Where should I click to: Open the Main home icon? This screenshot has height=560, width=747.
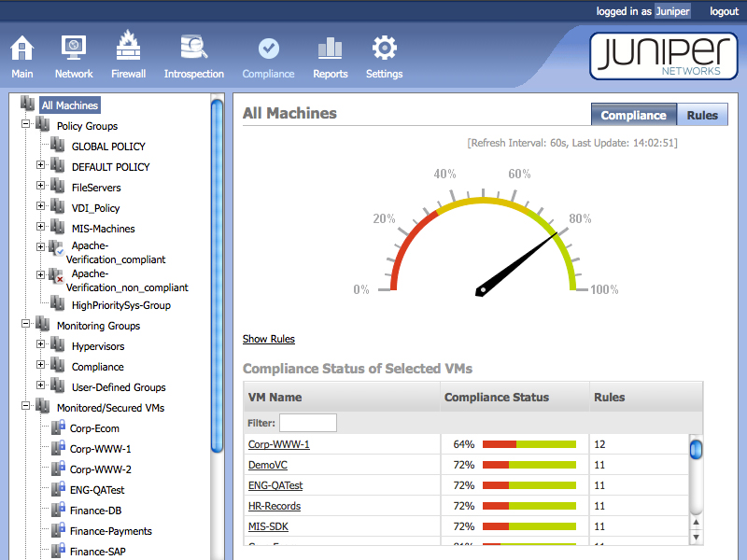coord(21,49)
